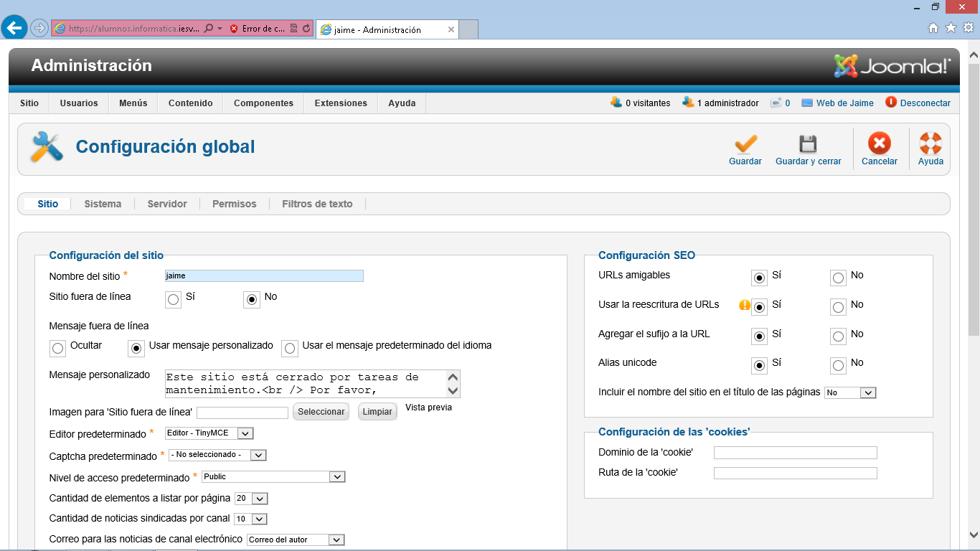Screen dimensions: 980x551
Task: Set URLs amigables to No
Action: point(838,278)
